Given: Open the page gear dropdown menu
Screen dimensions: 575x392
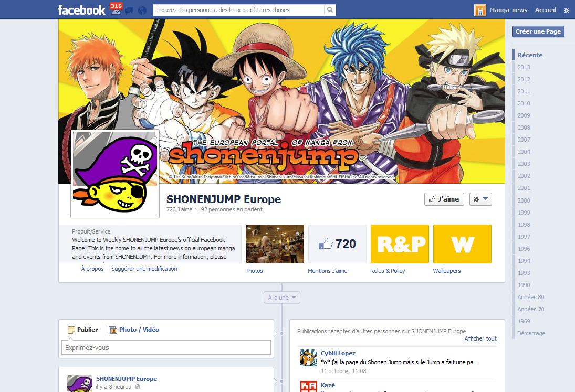Looking at the screenshot, I should pos(480,199).
